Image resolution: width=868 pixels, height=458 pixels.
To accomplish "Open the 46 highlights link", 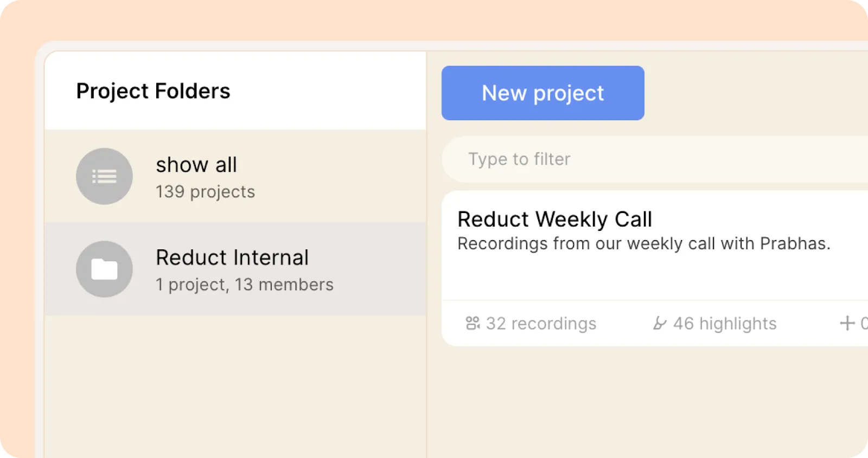I will [x=725, y=324].
